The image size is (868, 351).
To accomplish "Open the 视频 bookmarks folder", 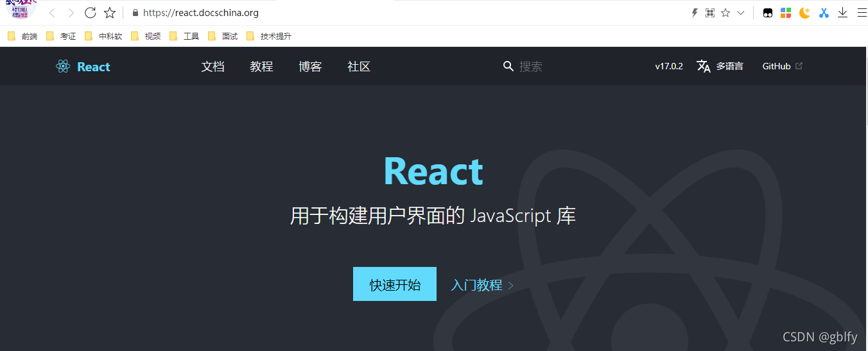I will (x=146, y=37).
